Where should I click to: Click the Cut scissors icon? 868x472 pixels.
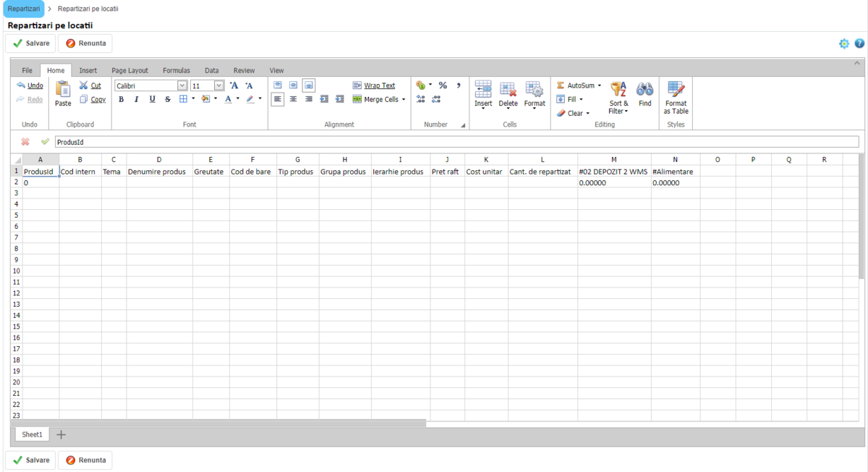click(84, 85)
